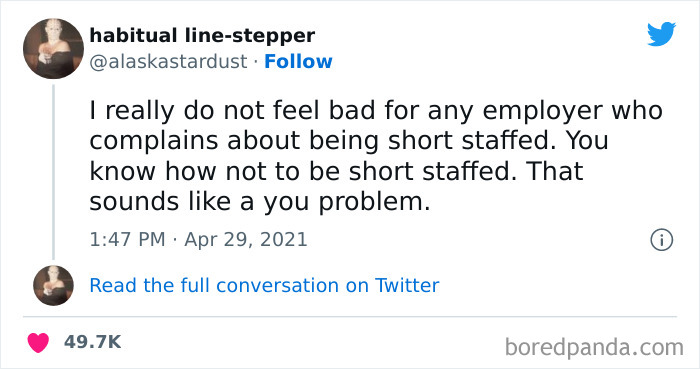The height and width of the screenshot is (369, 700).
Task: Click the boredpanda.com watermark
Action: click(x=594, y=348)
